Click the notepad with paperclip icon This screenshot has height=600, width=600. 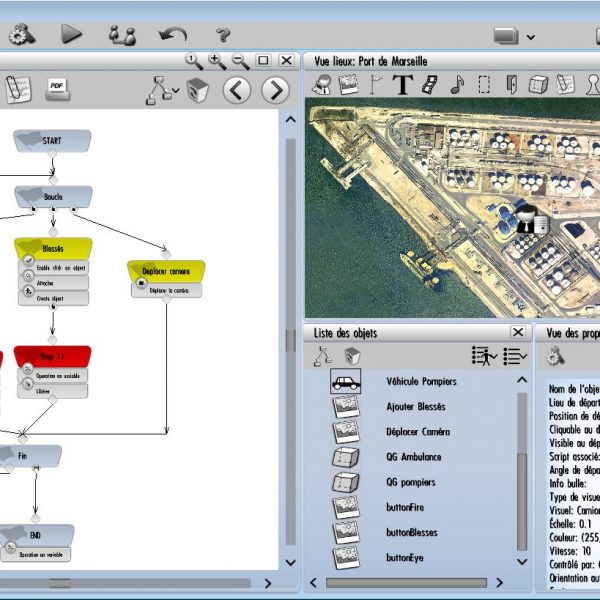point(18,90)
